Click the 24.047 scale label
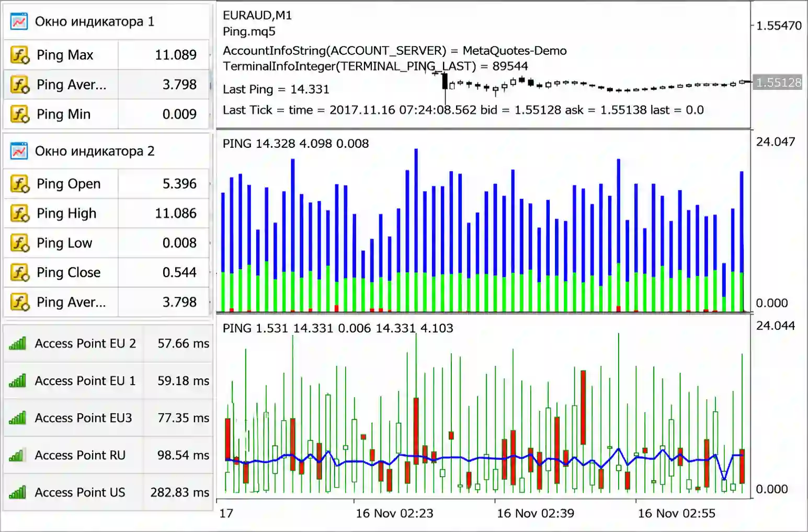 776,142
